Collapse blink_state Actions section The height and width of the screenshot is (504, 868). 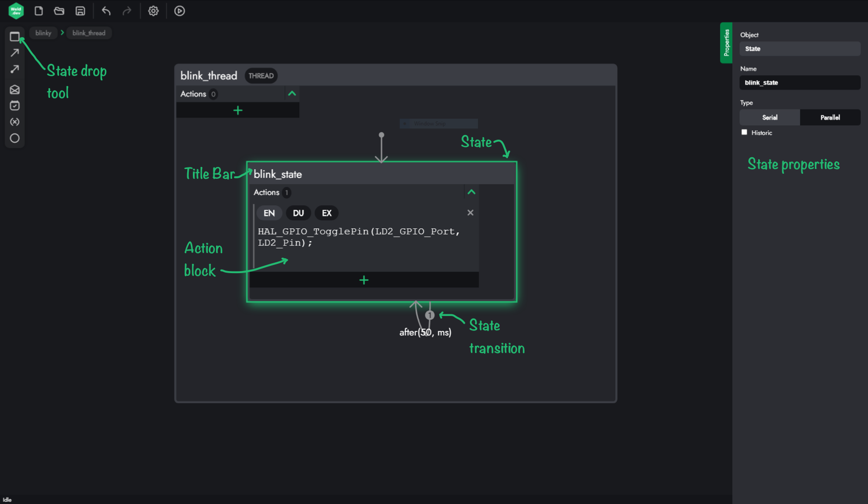click(471, 192)
